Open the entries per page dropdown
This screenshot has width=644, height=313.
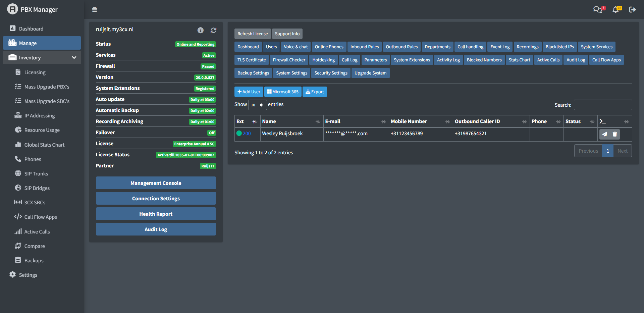(x=257, y=105)
